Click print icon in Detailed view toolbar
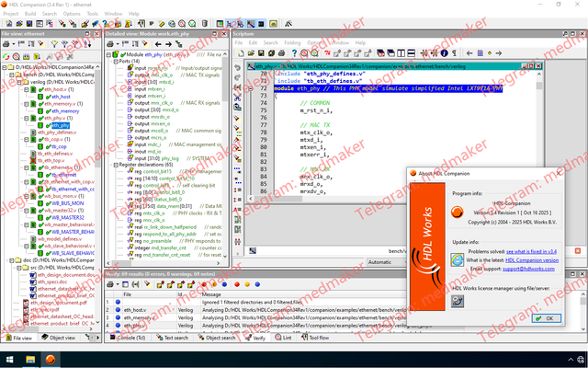This screenshot has height=368, width=588. [x=110, y=44]
